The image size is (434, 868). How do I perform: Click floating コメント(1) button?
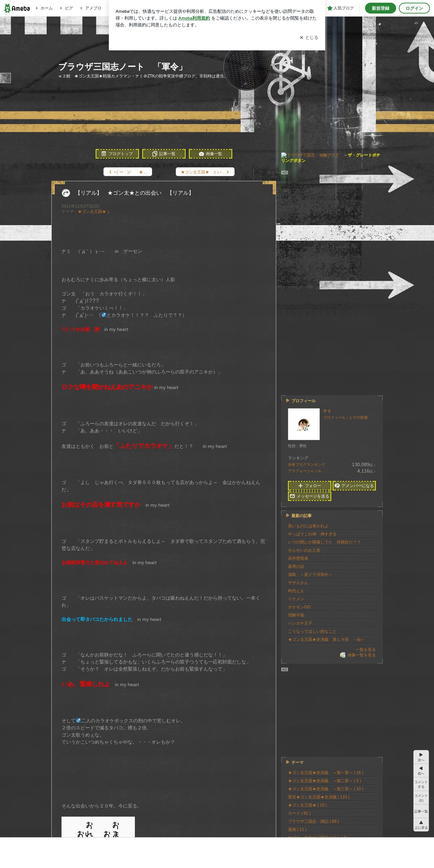point(421,798)
